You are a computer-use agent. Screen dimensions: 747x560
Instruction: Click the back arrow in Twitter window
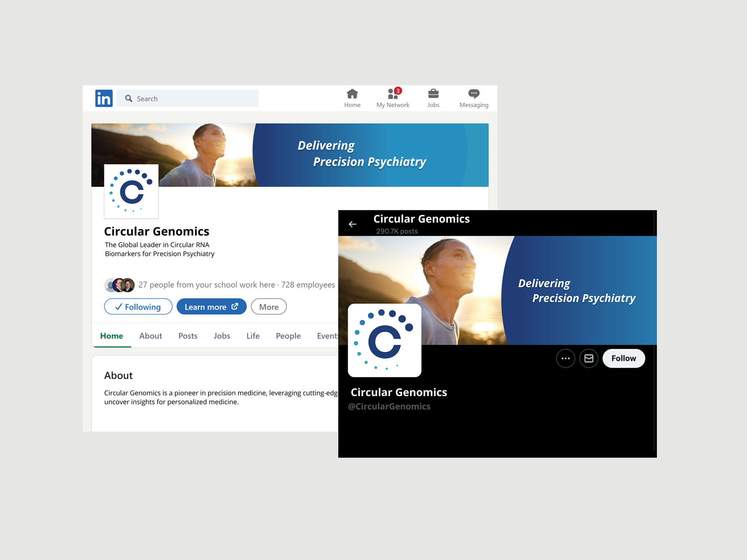[352, 224]
